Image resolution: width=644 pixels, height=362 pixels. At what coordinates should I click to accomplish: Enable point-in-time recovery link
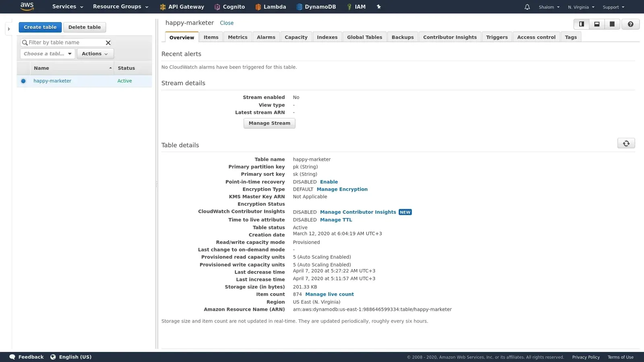[x=329, y=182]
